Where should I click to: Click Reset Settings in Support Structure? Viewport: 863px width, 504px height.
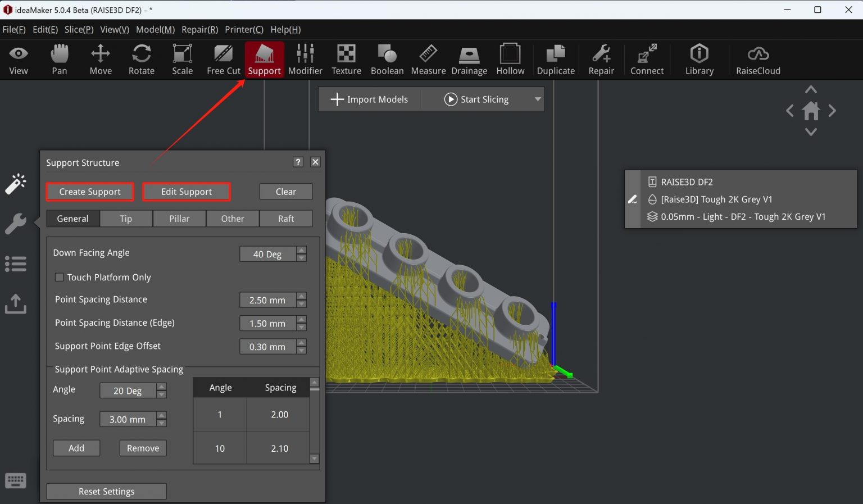tap(106, 491)
